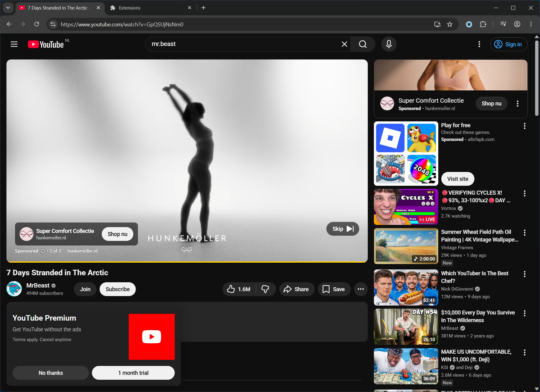Install app icon in address bar
The image size is (540, 392).
(x=437, y=24)
